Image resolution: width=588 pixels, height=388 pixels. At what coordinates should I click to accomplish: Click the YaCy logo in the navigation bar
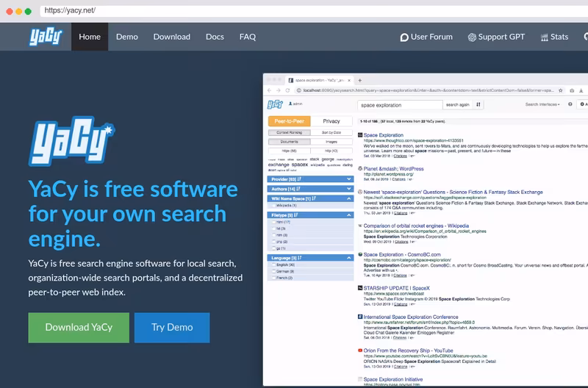pyautogui.click(x=46, y=36)
